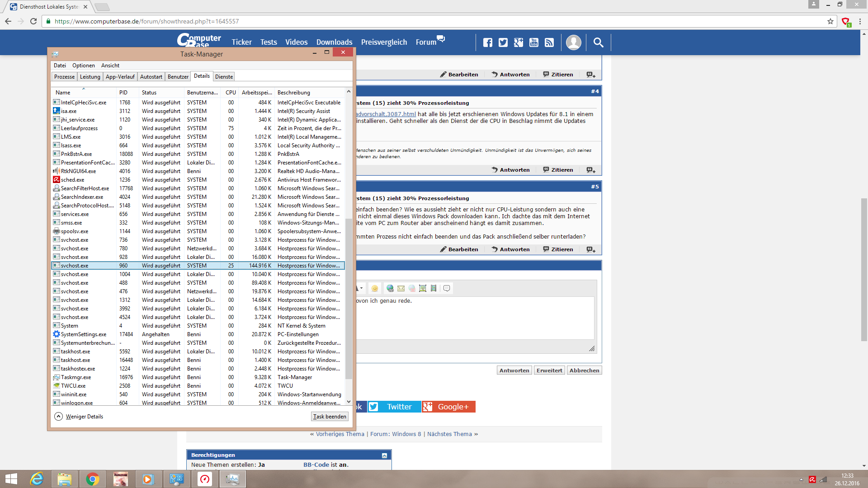Open the YouTube icon in site header
This screenshot has width=868, height=488.
point(534,42)
